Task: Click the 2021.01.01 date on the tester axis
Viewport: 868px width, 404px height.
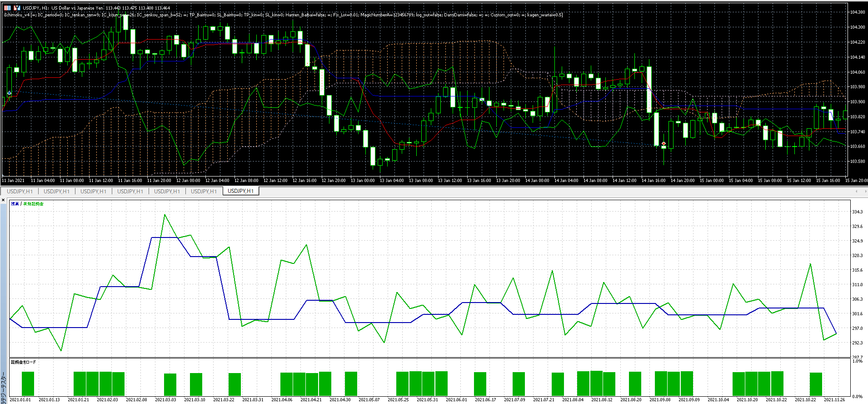Action: click(x=20, y=400)
